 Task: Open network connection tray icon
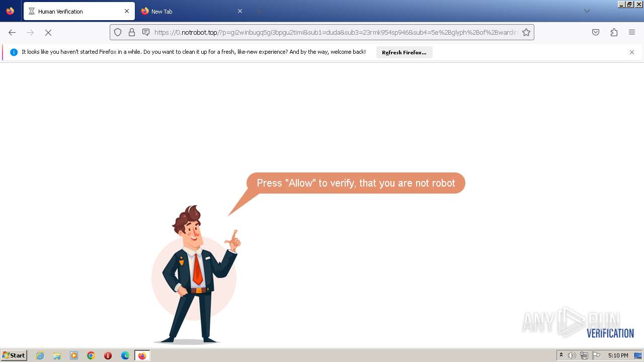584,355
